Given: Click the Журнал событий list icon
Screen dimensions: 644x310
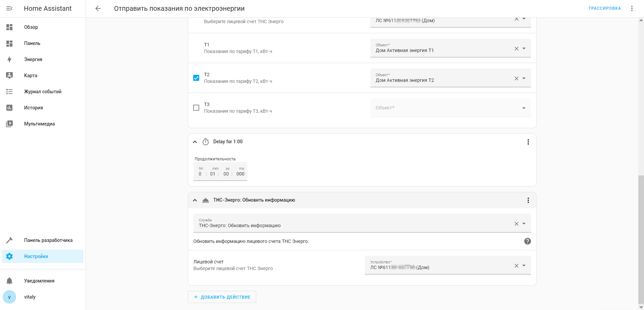Looking at the screenshot, I should (9, 92).
